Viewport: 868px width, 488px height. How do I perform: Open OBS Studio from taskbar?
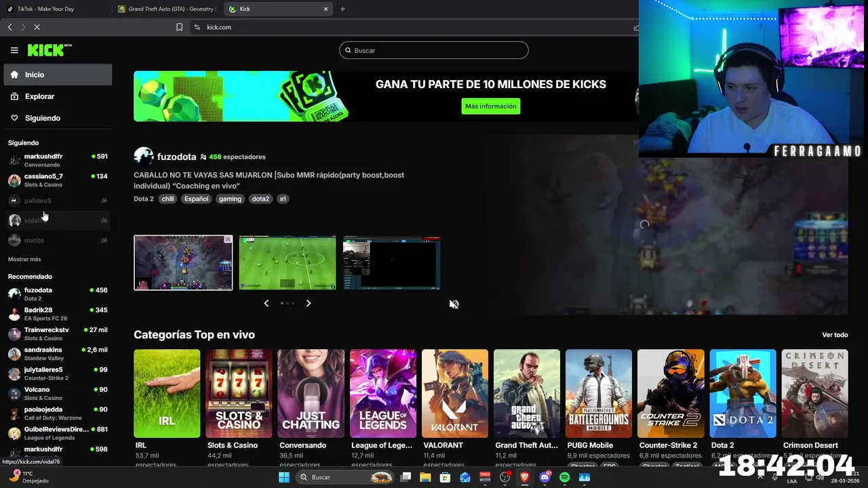point(505,477)
